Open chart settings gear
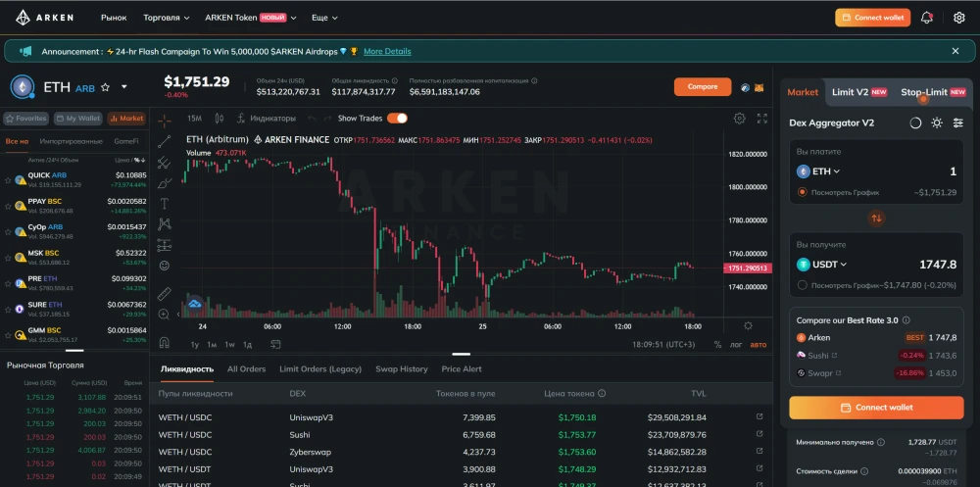This screenshot has width=980, height=487. (739, 119)
